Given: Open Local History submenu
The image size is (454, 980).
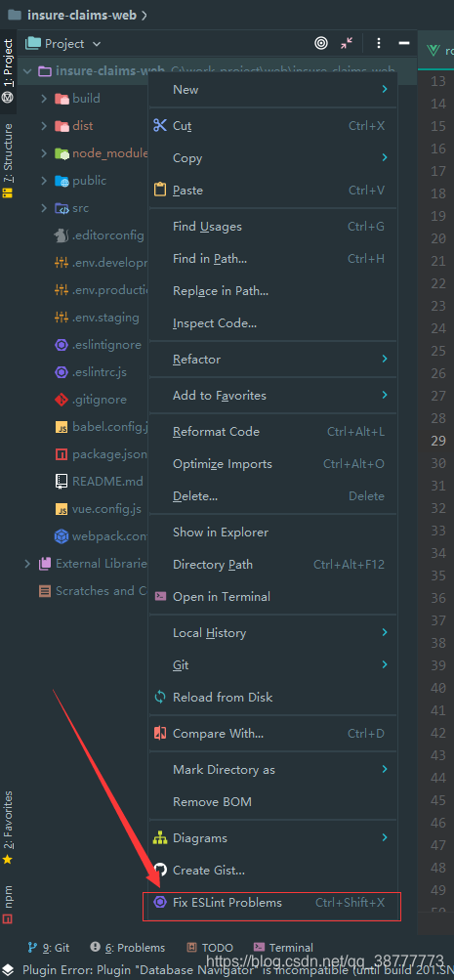Looking at the screenshot, I should click(272, 632).
